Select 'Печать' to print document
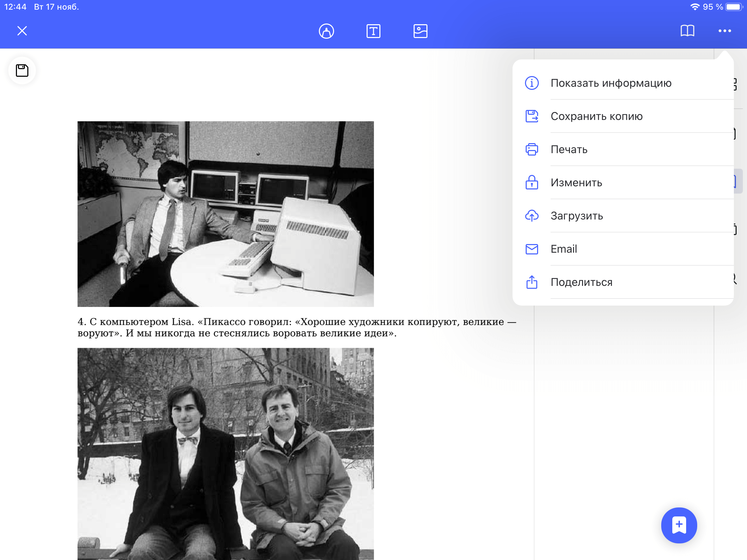 [x=569, y=149]
